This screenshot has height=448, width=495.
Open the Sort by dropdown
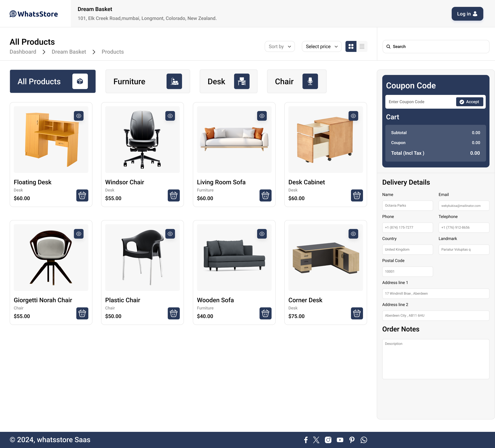[x=279, y=46]
